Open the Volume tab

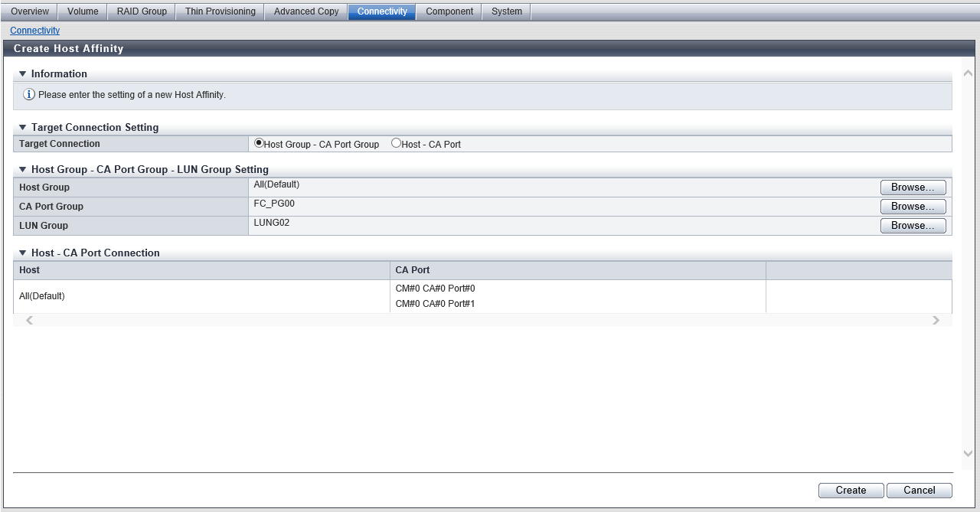point(83,11)
